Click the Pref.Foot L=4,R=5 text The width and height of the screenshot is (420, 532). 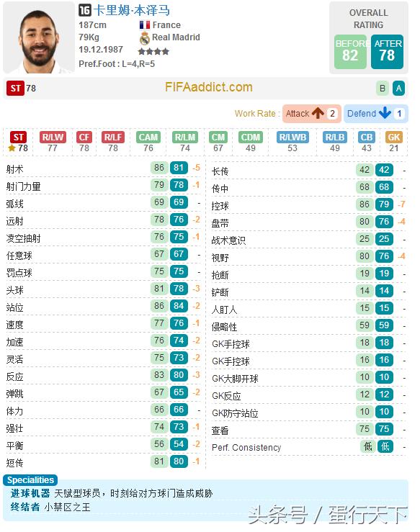coord(117,64)
